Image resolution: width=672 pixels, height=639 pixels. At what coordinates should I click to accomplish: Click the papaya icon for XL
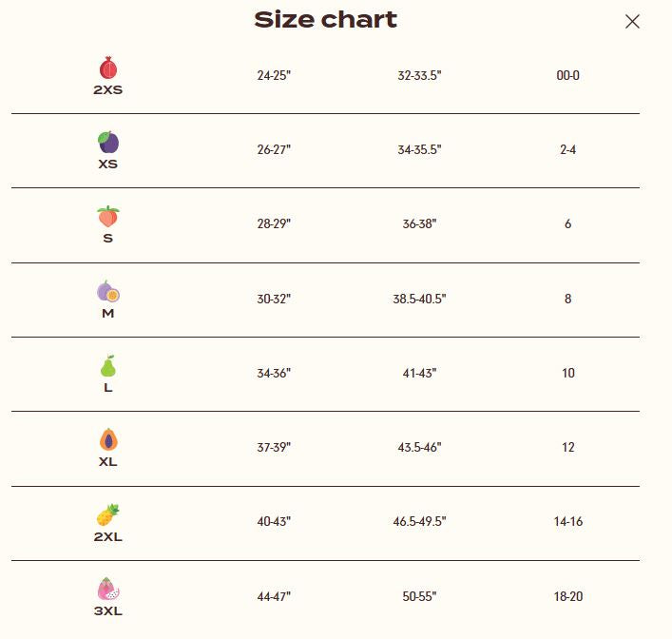pos(108,440)
